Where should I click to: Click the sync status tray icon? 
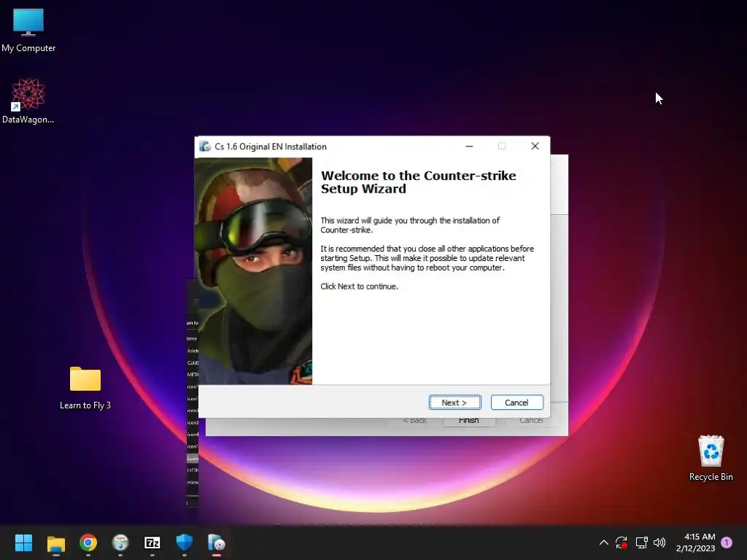coord(622,542)
